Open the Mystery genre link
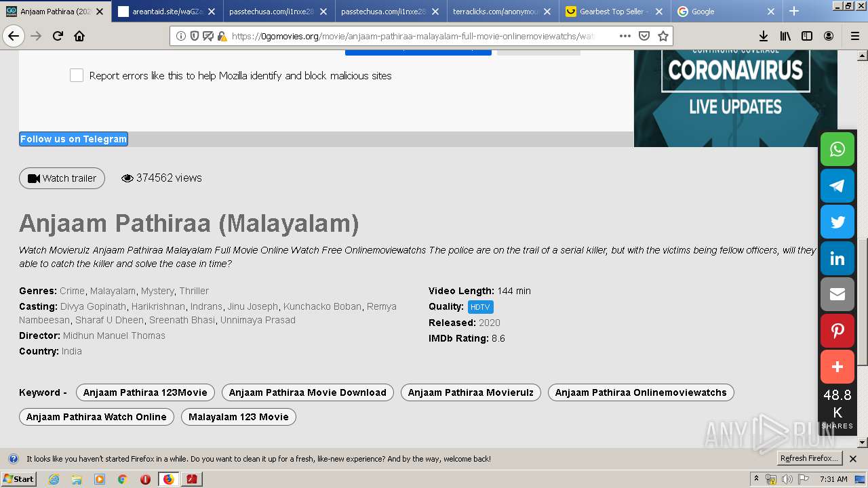Screen dimensions: 868x488 157,291
